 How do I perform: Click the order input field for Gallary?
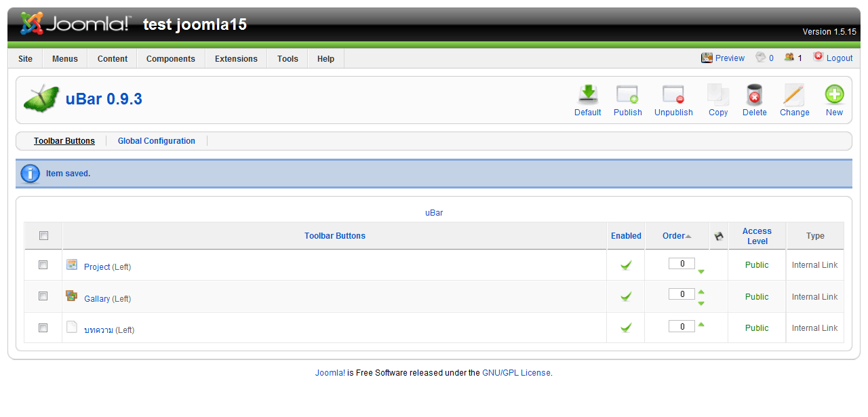pos(682,294)
